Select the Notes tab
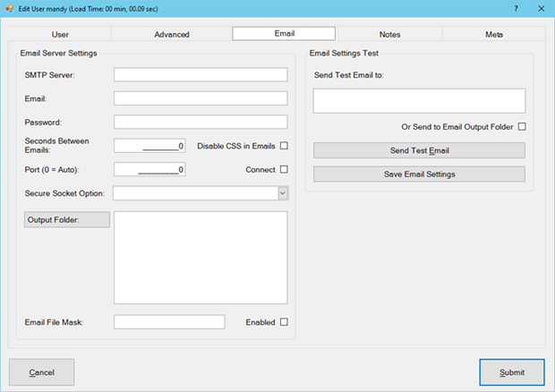This screenshot has height=392, width=555. click(389, 34)
